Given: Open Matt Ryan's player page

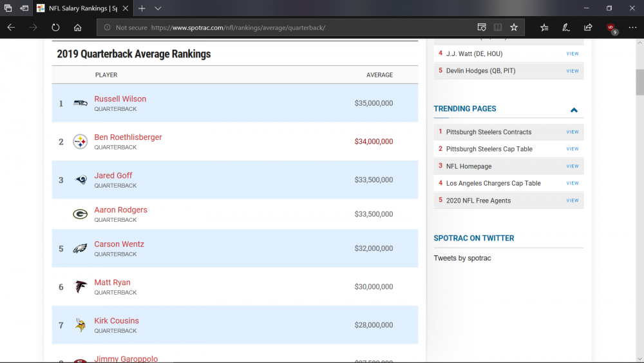Looking at the screenshot, I should 112,282.
